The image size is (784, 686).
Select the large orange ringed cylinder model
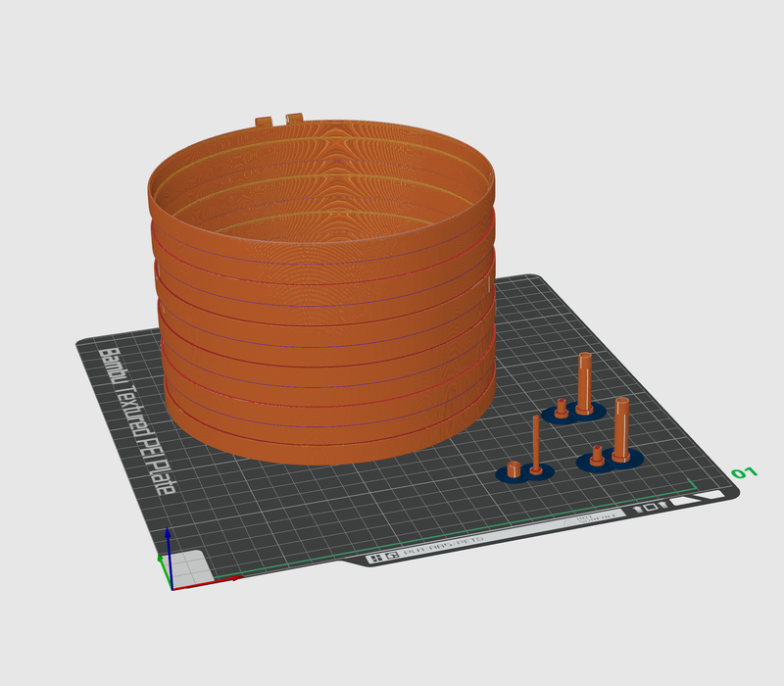pos(323,323)
